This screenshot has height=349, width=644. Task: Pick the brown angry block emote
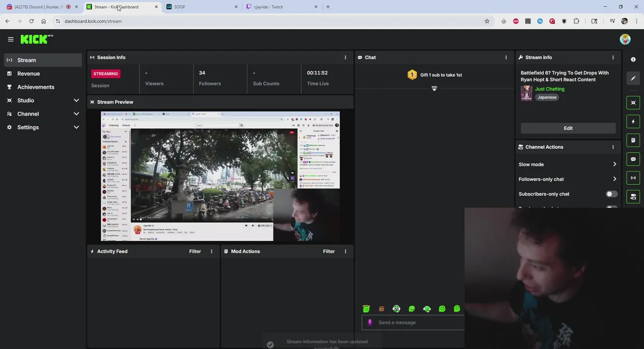tap(381, 309)
